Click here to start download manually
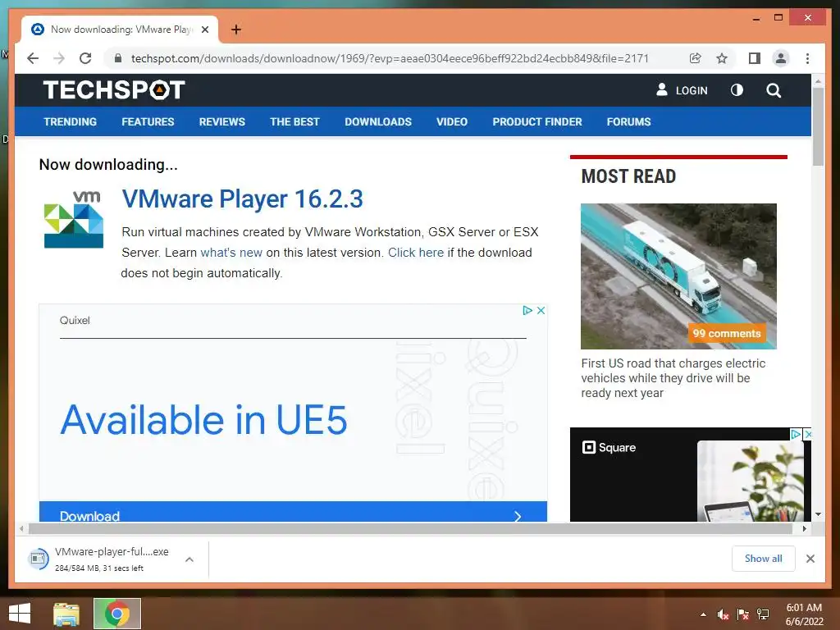The height and width of the screenshot is (630, 840). [416, 253]
